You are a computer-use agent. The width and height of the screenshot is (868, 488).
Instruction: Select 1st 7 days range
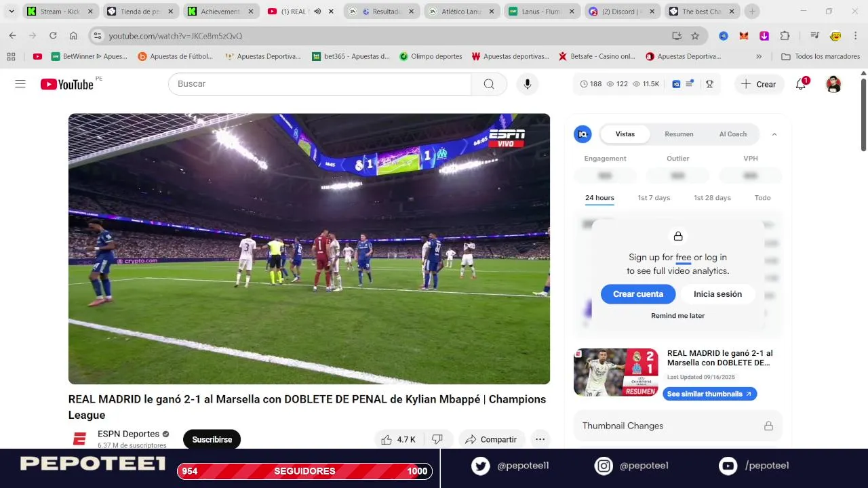click(654, 198)
